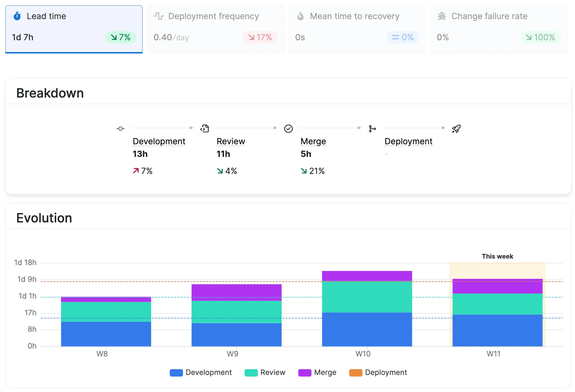Image resolution: width=575 pixels, height=392 pixels.
Task: Click the orange Deployment legend swatch
Action: click(x=356, y=373)
